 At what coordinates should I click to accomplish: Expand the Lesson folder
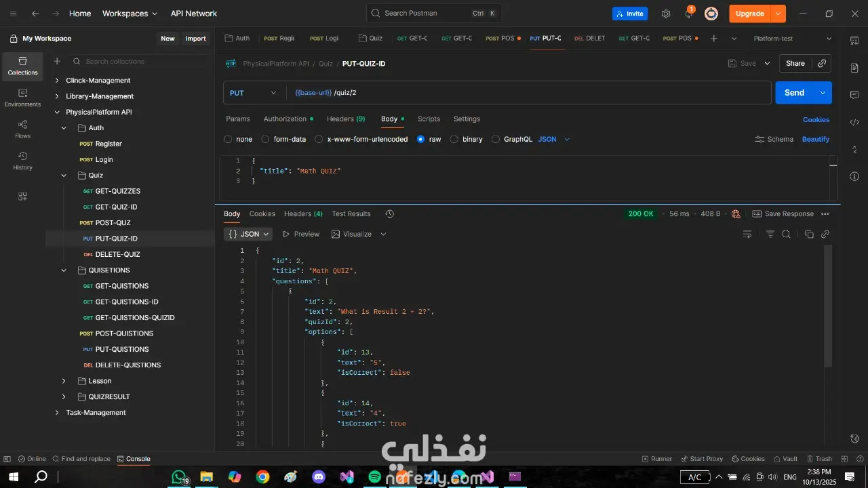click(x=64, y=381)
